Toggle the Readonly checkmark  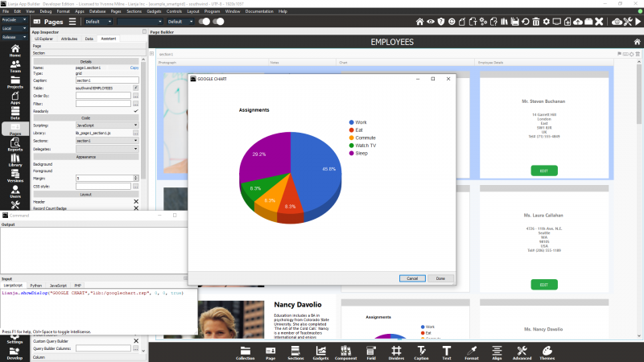(x=136, y=111)
